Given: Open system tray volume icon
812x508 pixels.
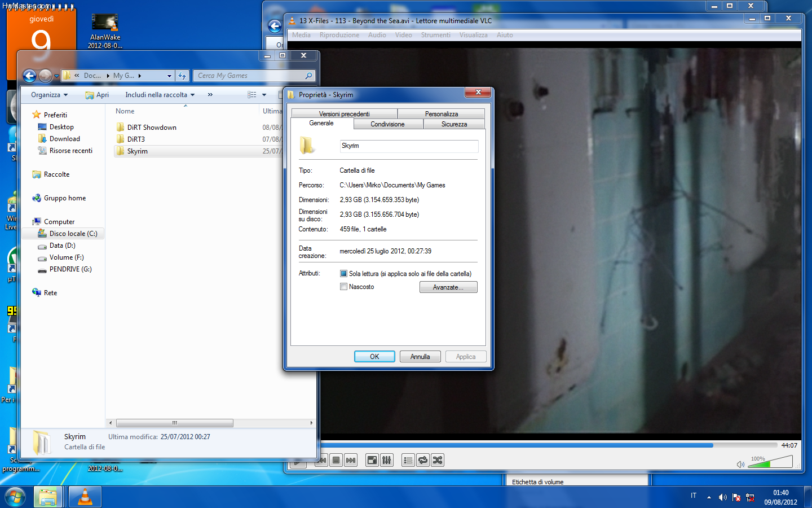Looking at the screenshot, I should (x=723, y=497).
